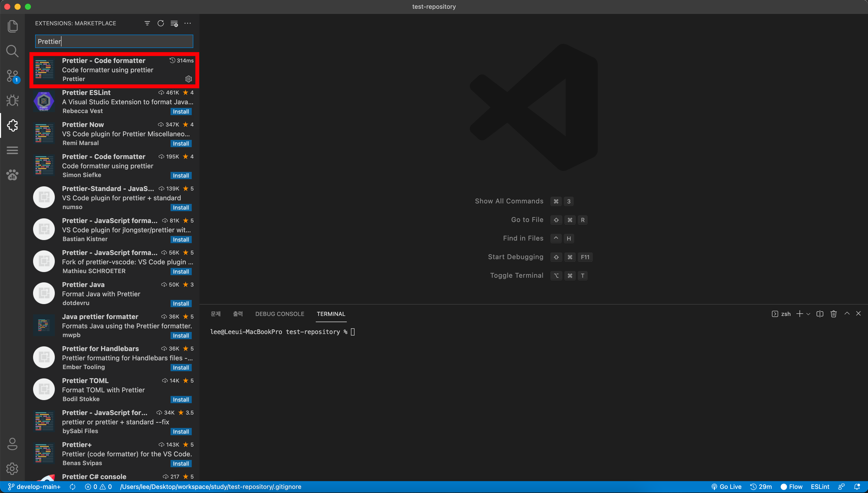Viewport: 868px width, 493px height.
Task: Install the Prettier ESLint extension
Action: [x=181, y=112]
